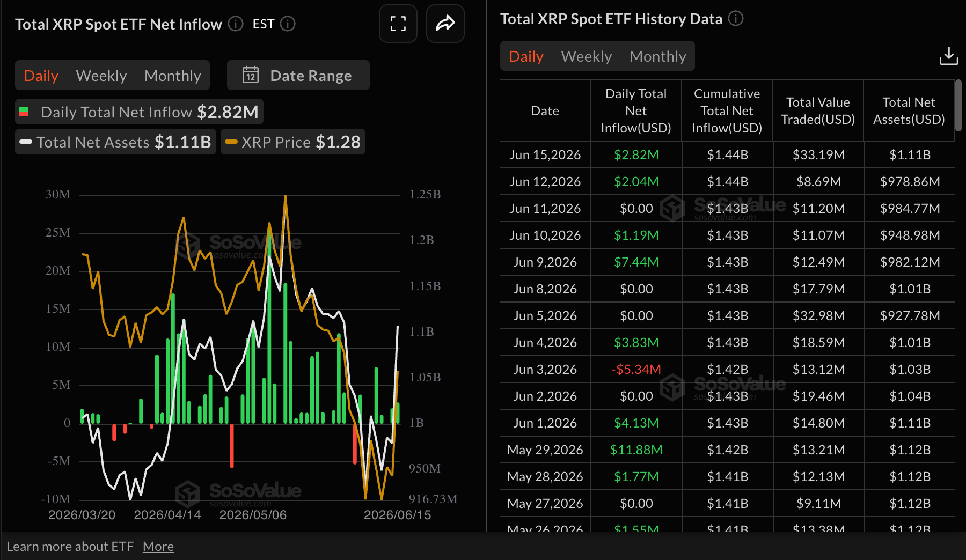
Task: Click the Jun 1,2026 date cell
Action: (545, 423)
